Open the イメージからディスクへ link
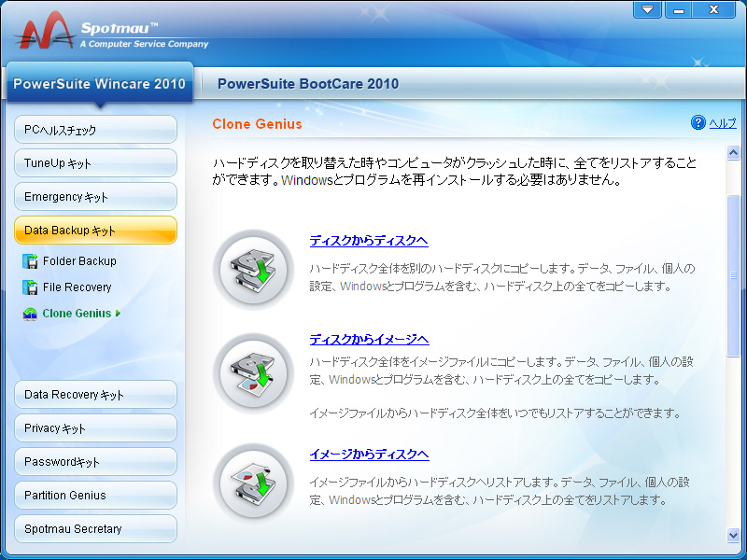This screenshot has width=747, height=560. (369, 454)
